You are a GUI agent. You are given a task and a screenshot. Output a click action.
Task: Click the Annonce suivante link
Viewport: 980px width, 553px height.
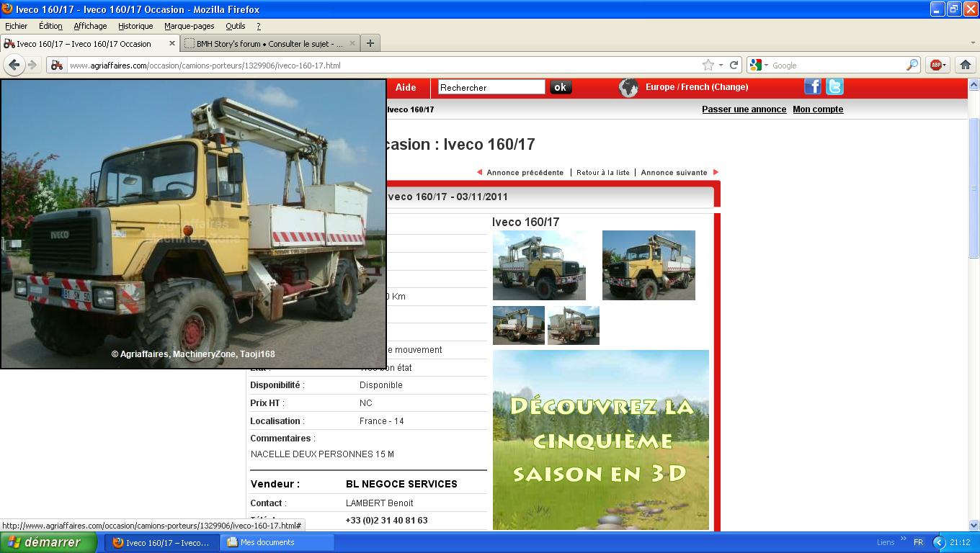tap(674, 173)
